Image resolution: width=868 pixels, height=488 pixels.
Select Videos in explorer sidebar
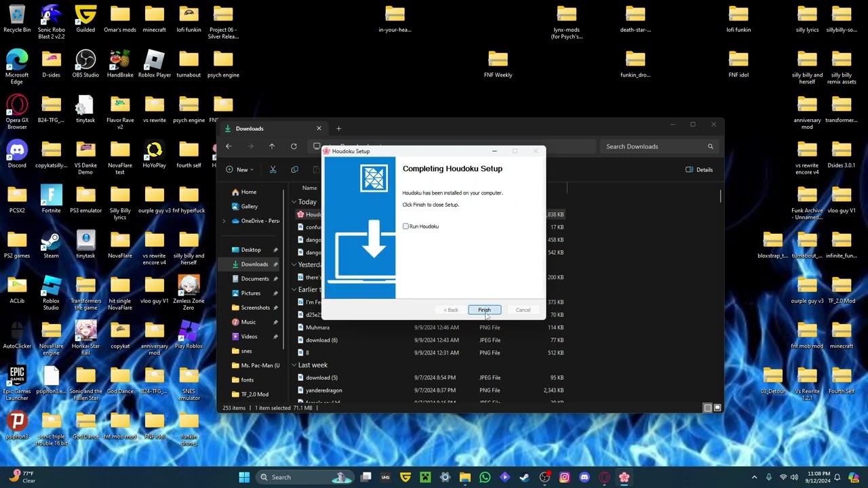tap(249, 337)
